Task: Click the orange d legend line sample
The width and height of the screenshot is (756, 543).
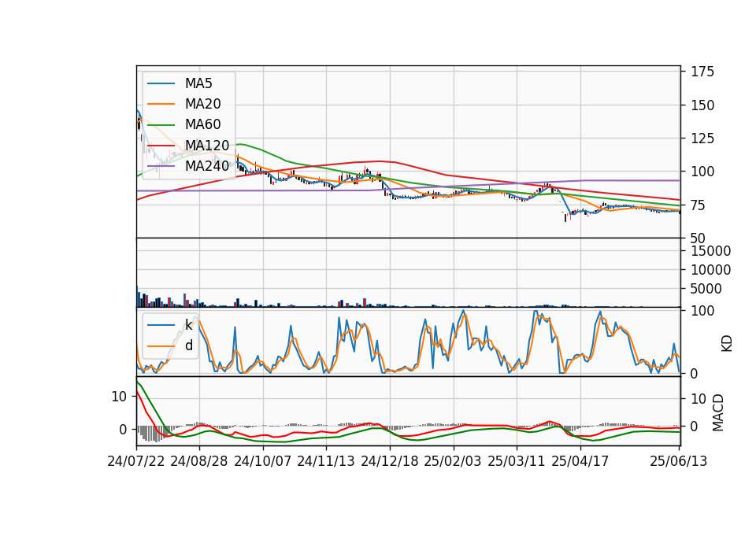Action: (161, 346)
